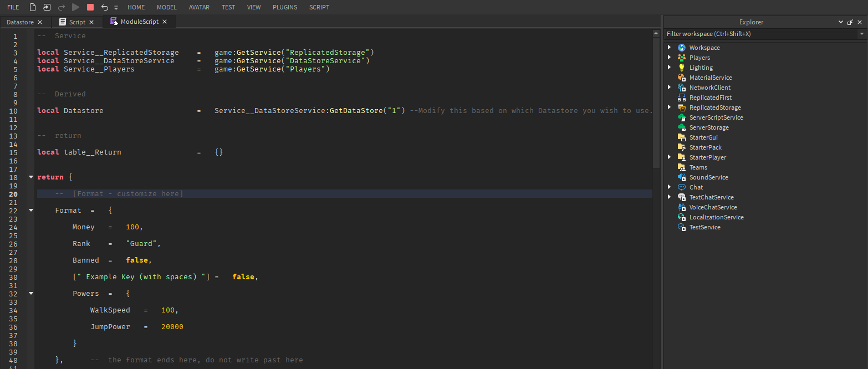Click the Undo arrow in top toolbar

[105, 7]
